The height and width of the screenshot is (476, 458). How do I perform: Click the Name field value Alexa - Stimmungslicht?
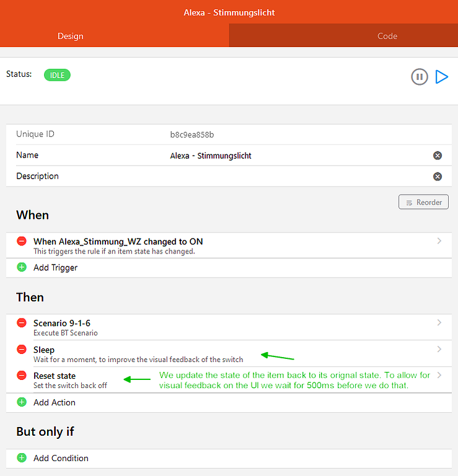[211, 156]
